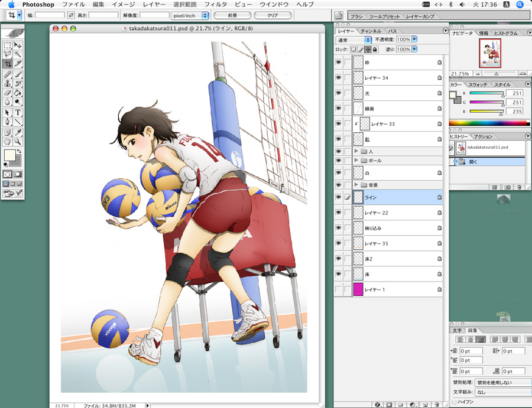Switch to Quick Mask mode

18,174
